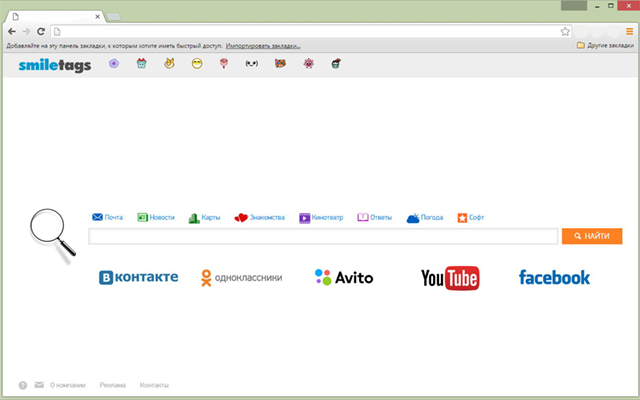
Task: Open the Контакты footer link
Action: click(154, 385)
